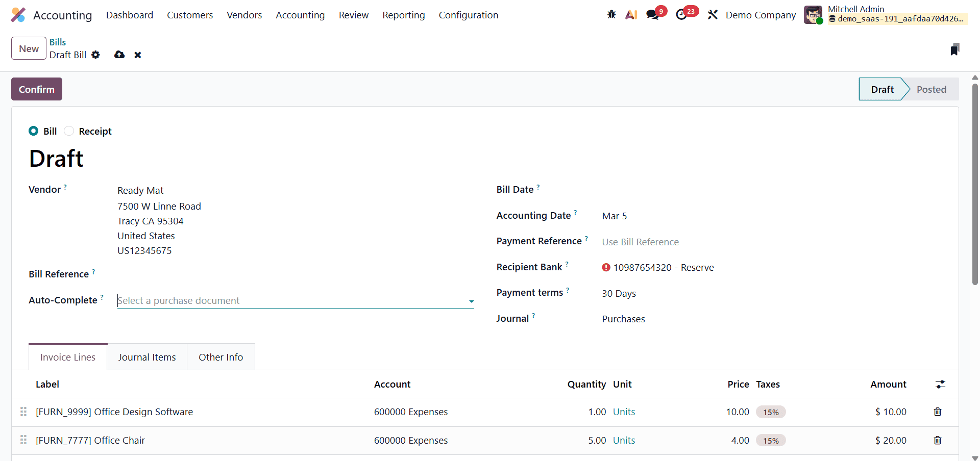Screen dimensions: 980x461
Task: Click the Odoo AI icon
Action: pos(631,15)
